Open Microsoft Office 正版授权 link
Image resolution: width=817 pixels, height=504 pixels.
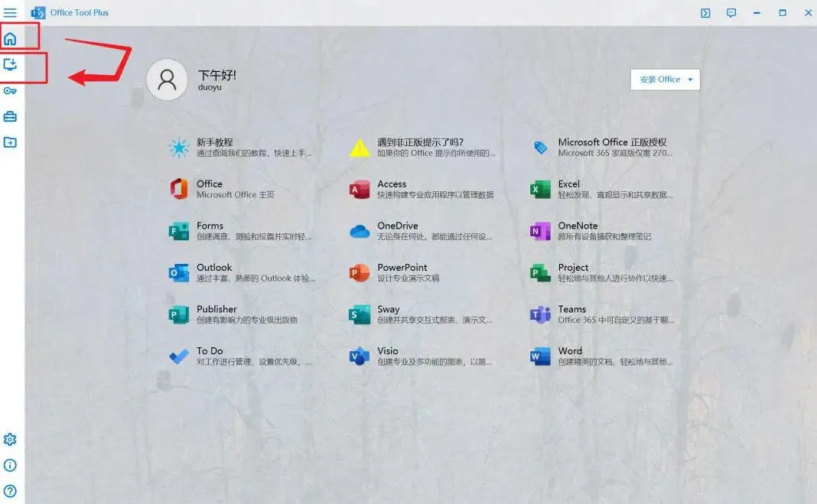coord(612,142)
